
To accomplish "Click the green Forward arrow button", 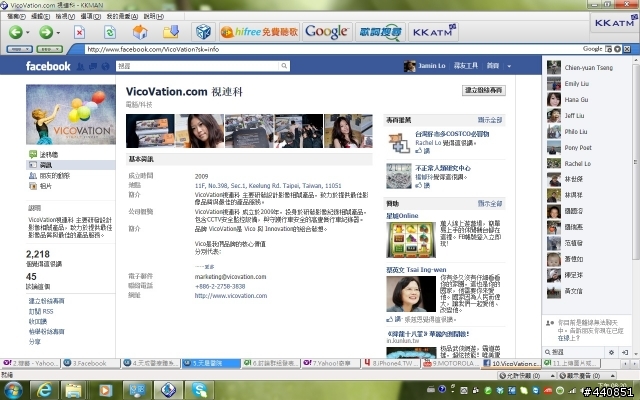I will coord(46,32).
